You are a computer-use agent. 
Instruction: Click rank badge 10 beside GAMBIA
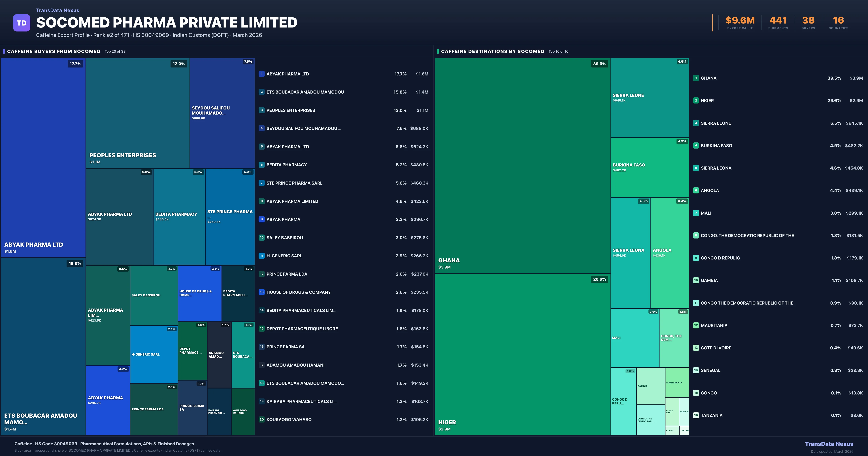tap(696, 280)
